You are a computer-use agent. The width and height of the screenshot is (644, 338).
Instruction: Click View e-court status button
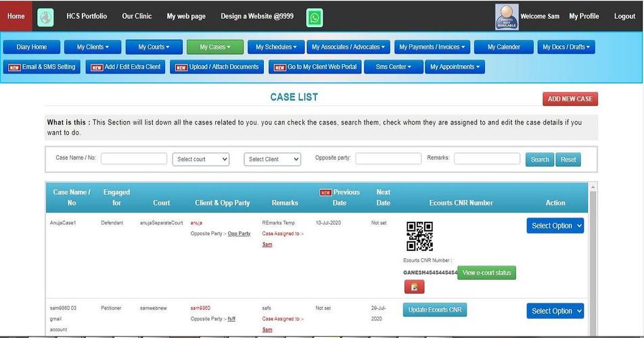pos(486,272)
